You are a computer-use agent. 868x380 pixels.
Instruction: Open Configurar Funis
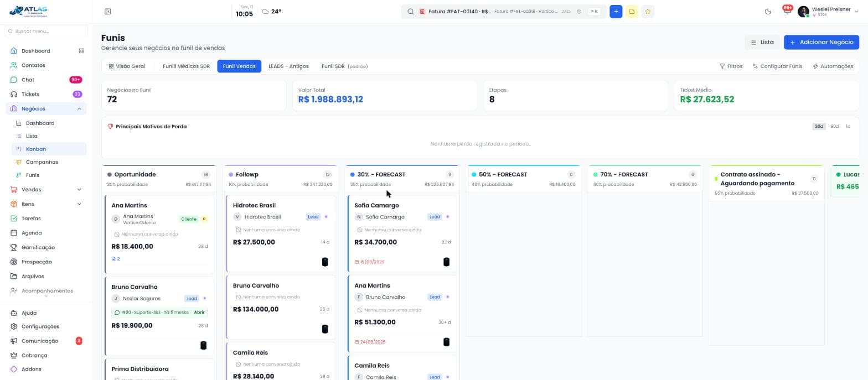pyautogui.click(x=777, y=66)
